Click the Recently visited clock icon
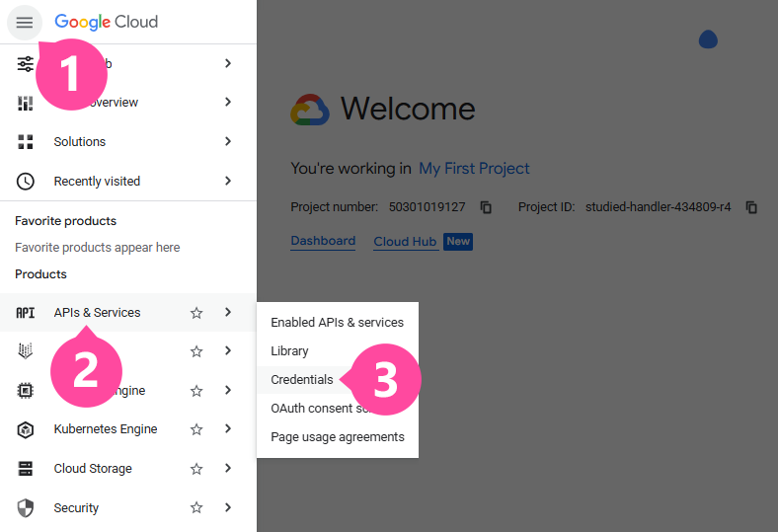This screenshot has width=778, height=532. [x=26, y=182]
